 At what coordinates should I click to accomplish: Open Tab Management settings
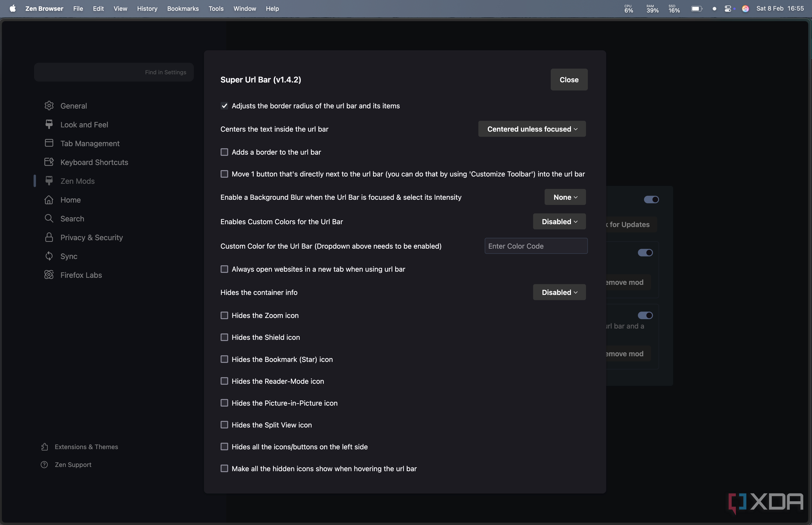[90, 143]
